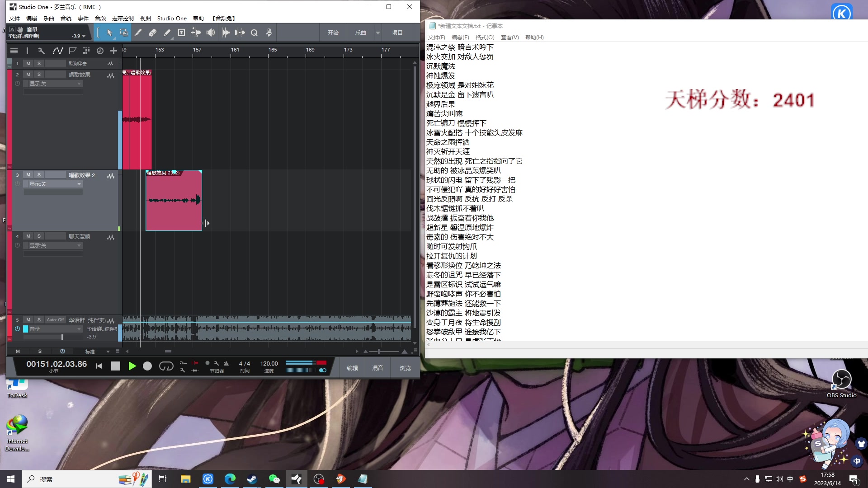Click the 120.00 tempo value field

[269, 363]
